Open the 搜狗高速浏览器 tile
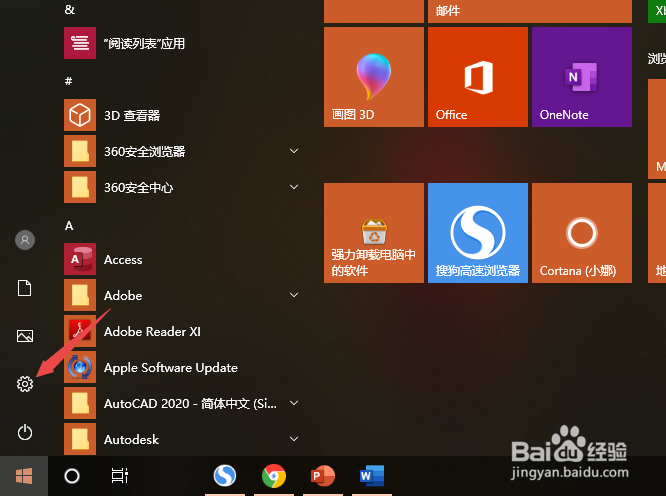Viewport: 666px width, 496px height. point(478,233)
